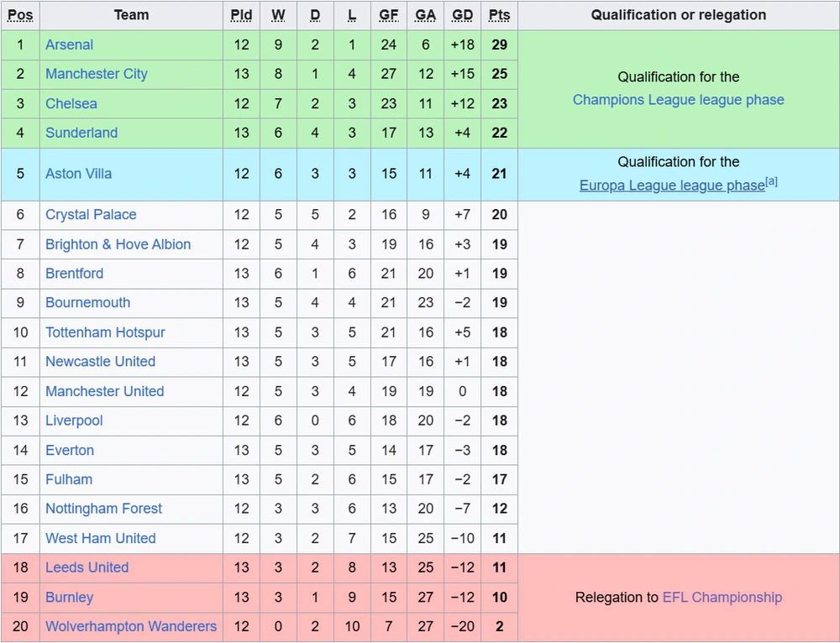Click Brighton & Hove Albion link
This screenshot has width=840, height=643.
click(x=118, y=244)
